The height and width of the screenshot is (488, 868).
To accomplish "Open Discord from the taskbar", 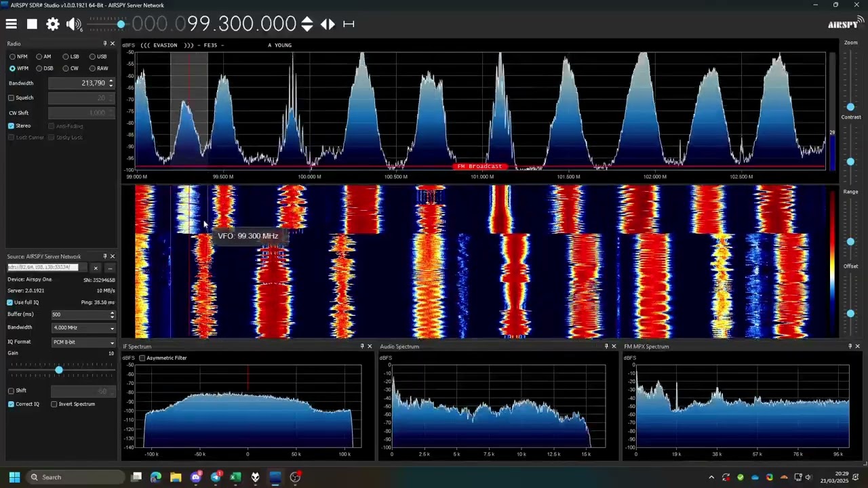I will pyautogui.click(x=196, y=477).
